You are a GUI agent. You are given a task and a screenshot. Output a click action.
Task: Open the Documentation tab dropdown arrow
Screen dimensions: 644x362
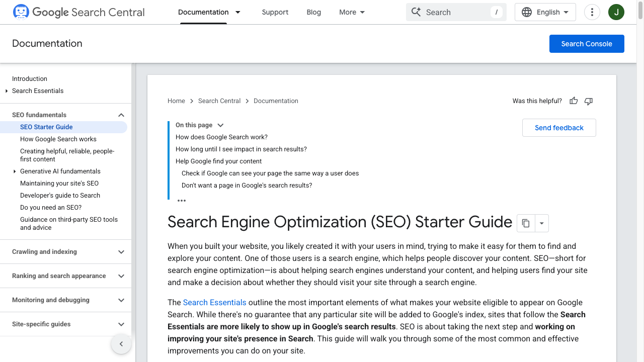click(238, 12)
